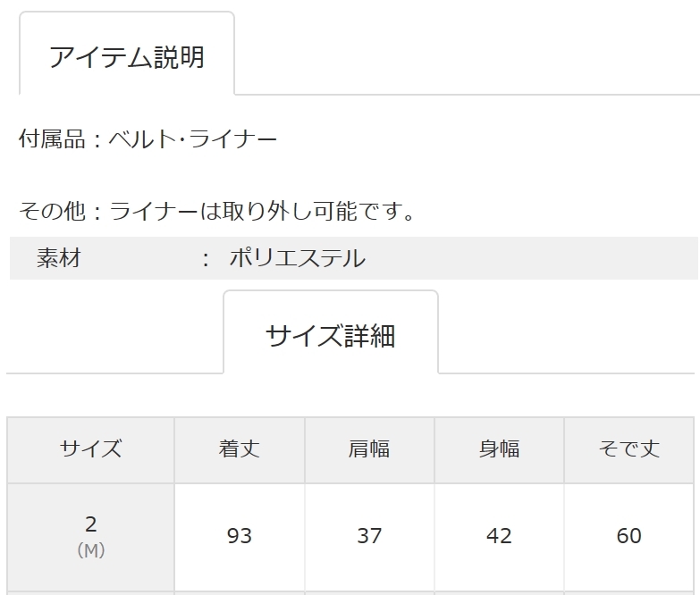Click the その他 label text

coord(51,212)
